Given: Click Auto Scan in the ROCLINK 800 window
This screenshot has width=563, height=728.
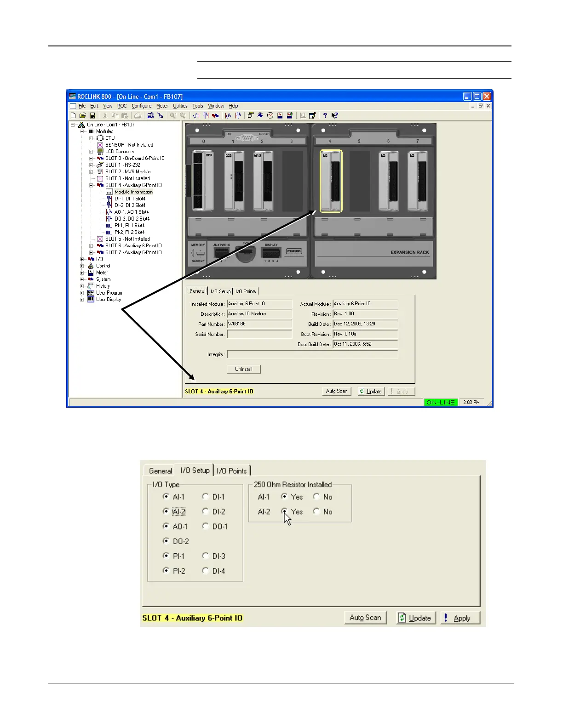Looking at the screenshot, I should 337,391.
